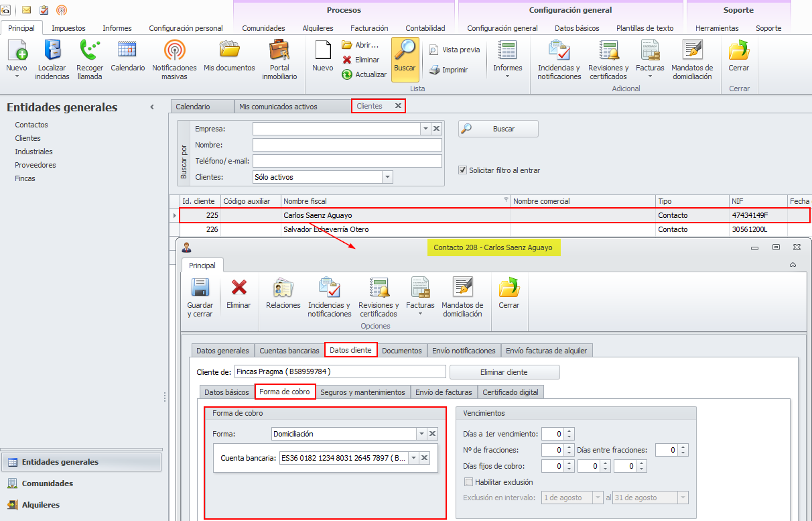Screen dimensions: 812x521
Task: Click Cerrar in the contact window toolbar
Action: [509, 294]
